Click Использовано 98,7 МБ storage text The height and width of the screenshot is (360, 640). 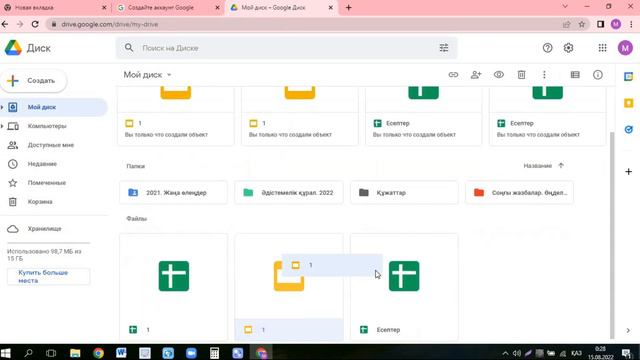click(x=44, y=255)
